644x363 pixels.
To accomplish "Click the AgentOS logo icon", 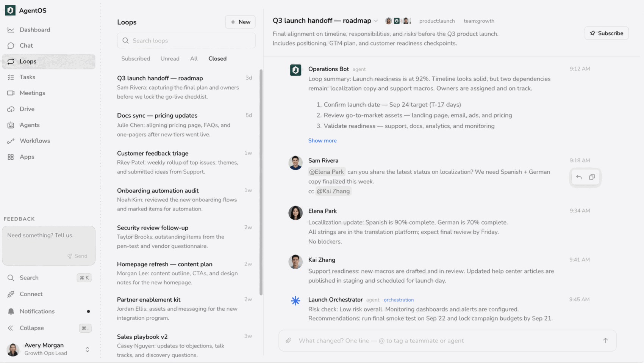I will (10, 10).
